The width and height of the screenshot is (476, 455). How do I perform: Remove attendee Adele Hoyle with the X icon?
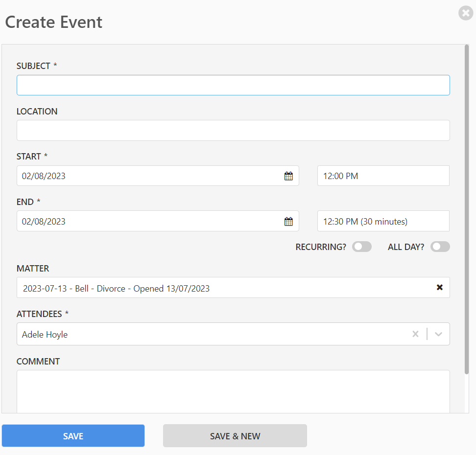415,334
